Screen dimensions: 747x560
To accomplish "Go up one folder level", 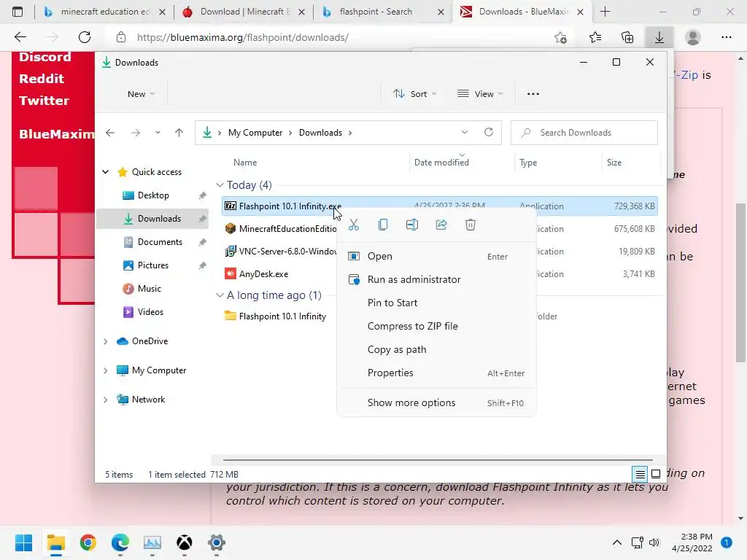I will pos(179,133).
